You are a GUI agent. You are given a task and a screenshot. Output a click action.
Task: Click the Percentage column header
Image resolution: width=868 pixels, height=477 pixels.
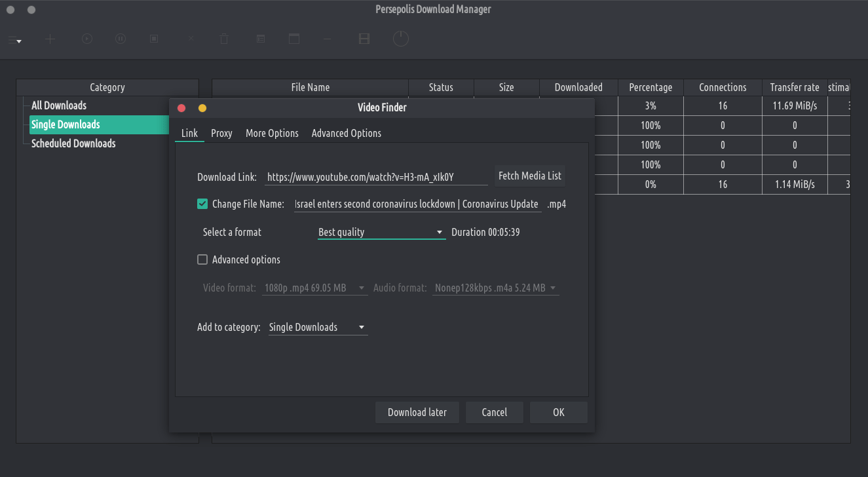coord(651,87)
